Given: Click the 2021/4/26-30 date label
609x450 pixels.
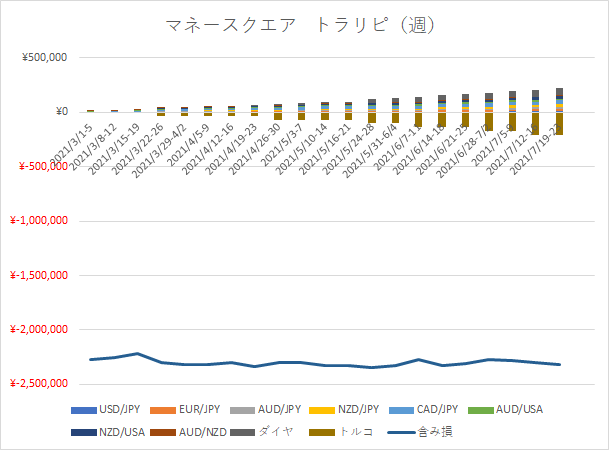Looking at the screenshot, I should 254,149.
